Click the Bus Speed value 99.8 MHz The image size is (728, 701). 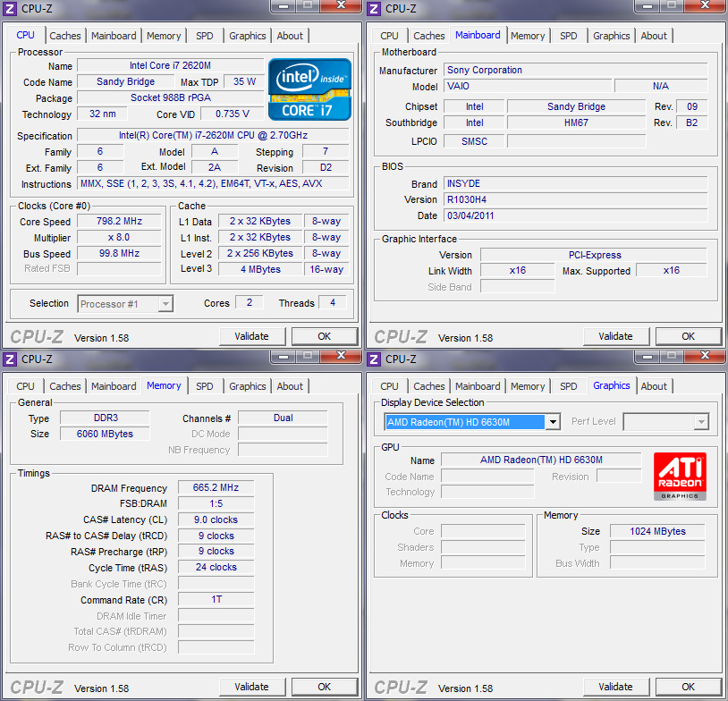pyautogui.click(x=119, y=253)
